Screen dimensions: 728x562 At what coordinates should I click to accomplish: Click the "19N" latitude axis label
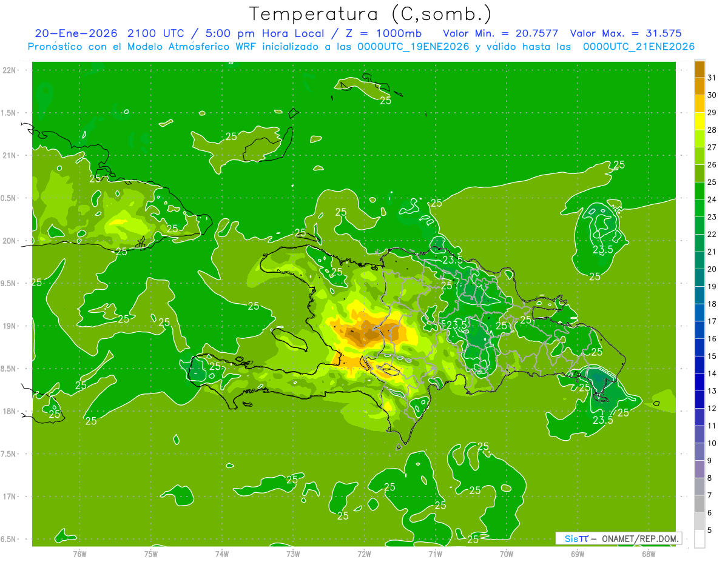tap(8, 326)
